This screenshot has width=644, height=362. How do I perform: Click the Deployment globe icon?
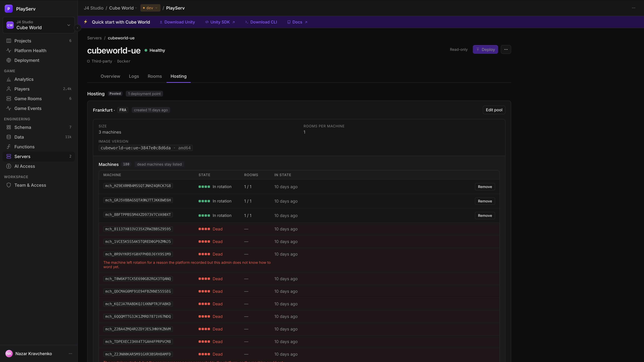9,60
